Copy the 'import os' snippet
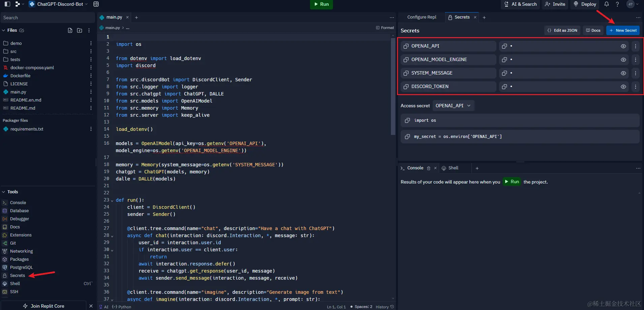This screenshot has width=644, height=310. point(407,120)
